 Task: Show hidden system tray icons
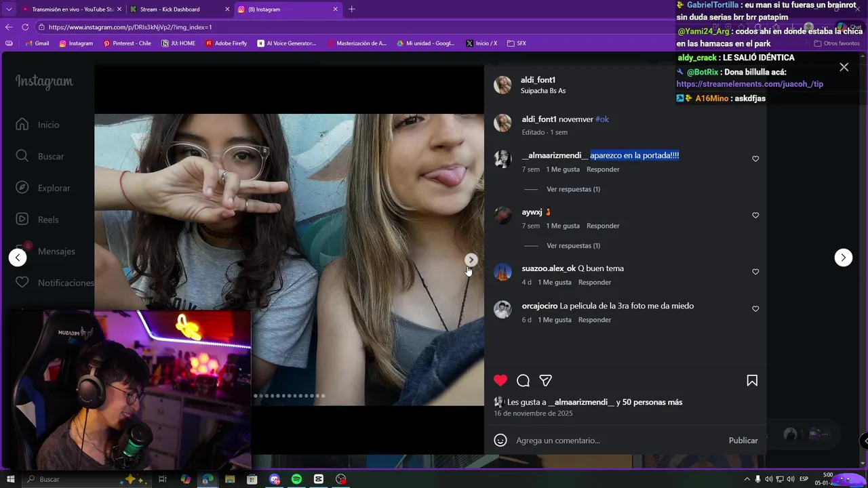pyautogui.click(x=747, y=479)
